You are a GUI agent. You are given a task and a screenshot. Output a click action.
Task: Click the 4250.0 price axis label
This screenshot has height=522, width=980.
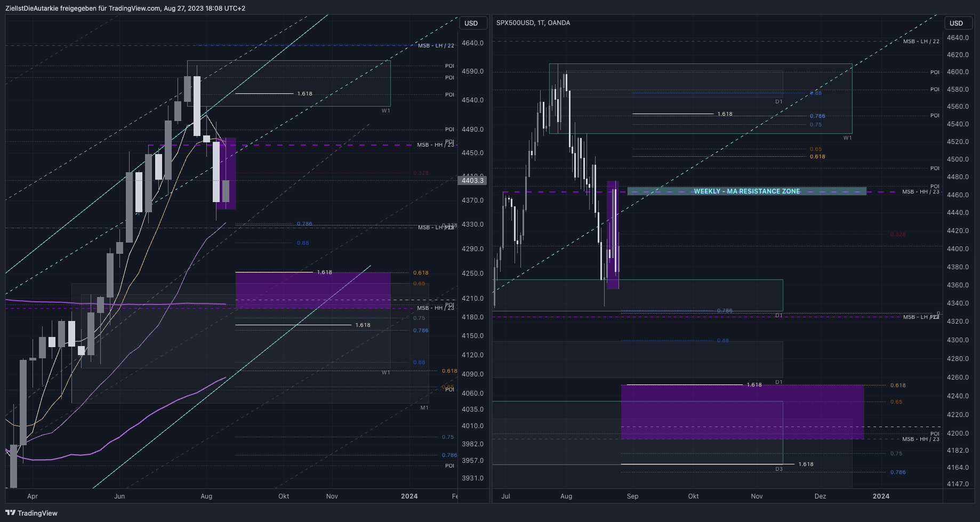(x=472, y=274)
